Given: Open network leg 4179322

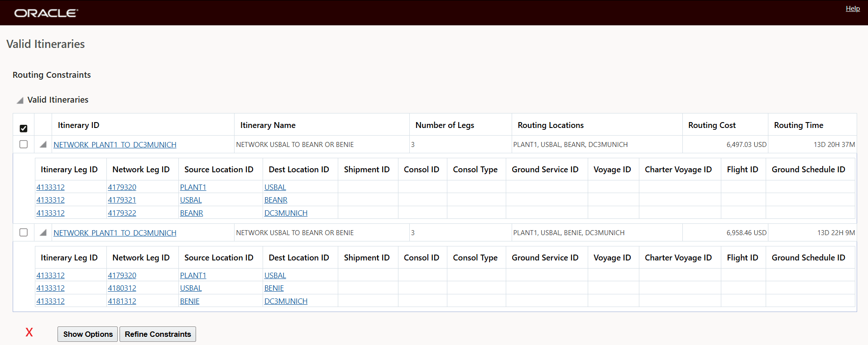Looking at the screenshot, I should point(122,213).
